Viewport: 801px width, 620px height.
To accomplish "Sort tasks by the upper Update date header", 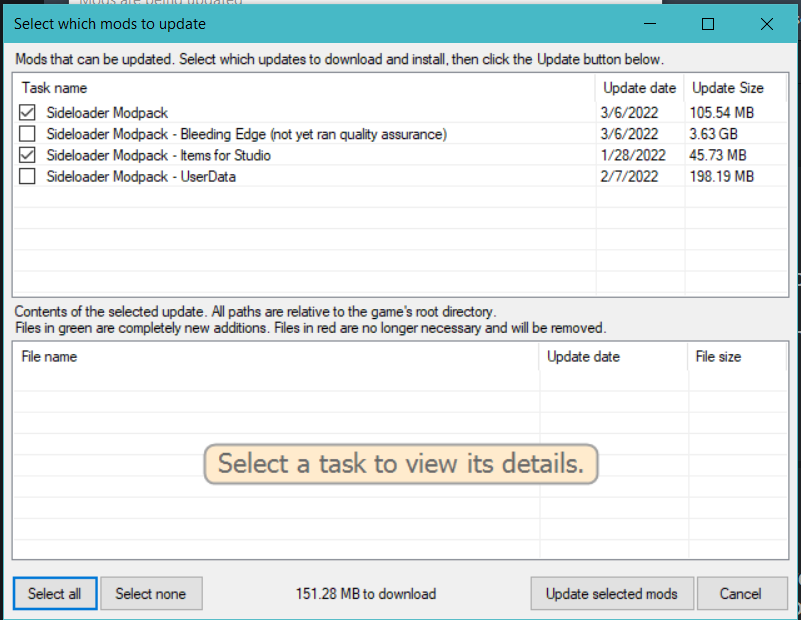I will (640, 88).
